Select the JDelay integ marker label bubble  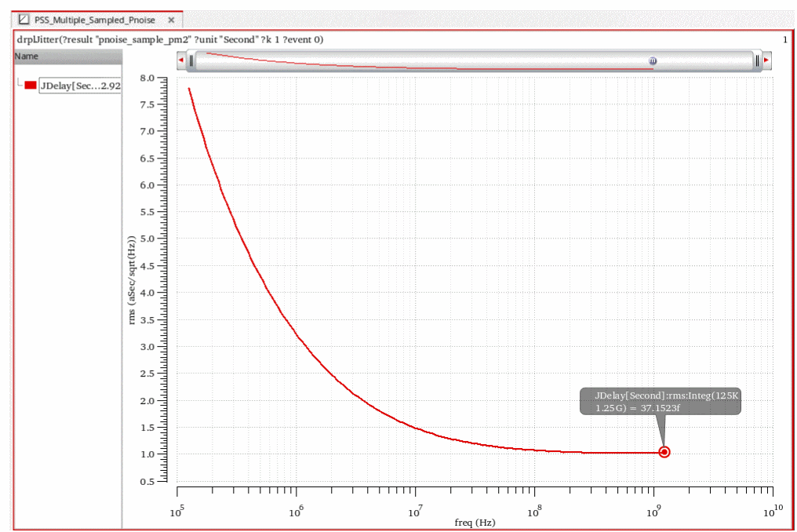click(x=660, y=401)
